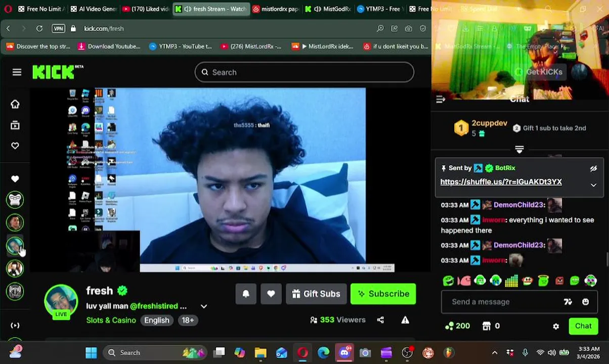Switch to the AI Video Gener browser tab
The height and width of the screenshot is (364, 609).
pyautogui.click(x=94, y=9)
